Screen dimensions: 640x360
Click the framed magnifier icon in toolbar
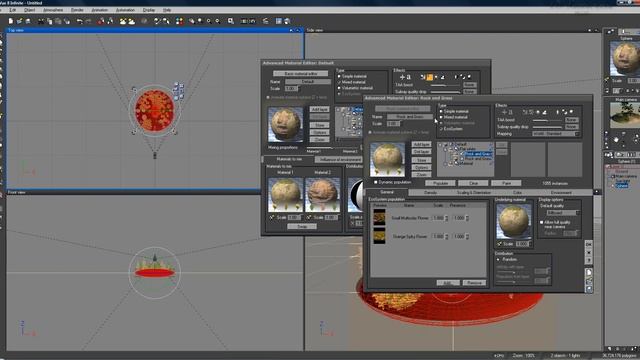(231, 21)
